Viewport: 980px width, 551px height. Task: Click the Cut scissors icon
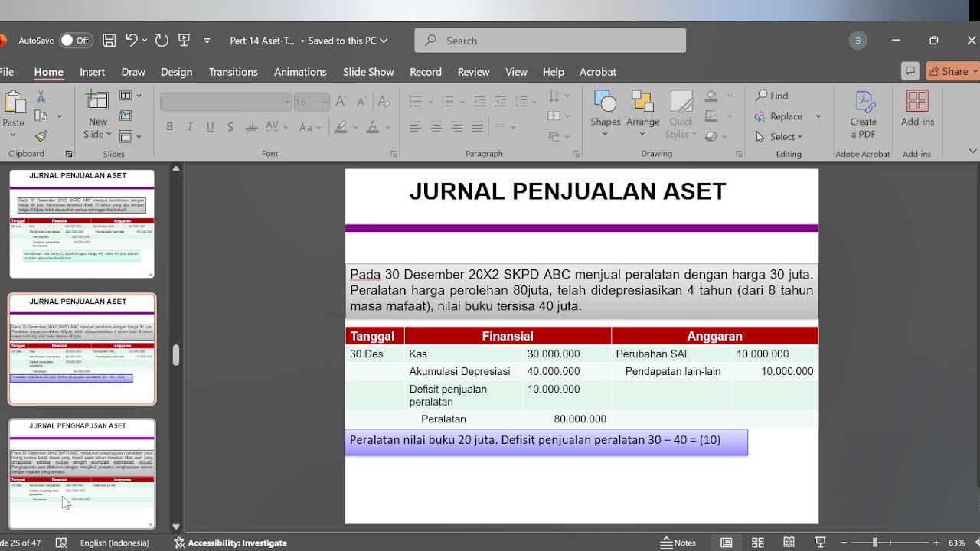click(41, 96)
